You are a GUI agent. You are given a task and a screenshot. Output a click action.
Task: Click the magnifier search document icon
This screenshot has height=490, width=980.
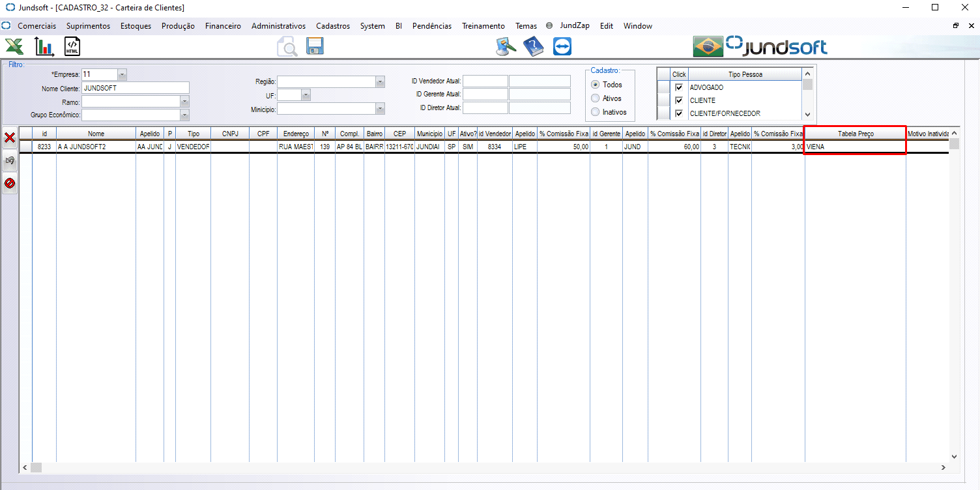(x=287, y=47)
